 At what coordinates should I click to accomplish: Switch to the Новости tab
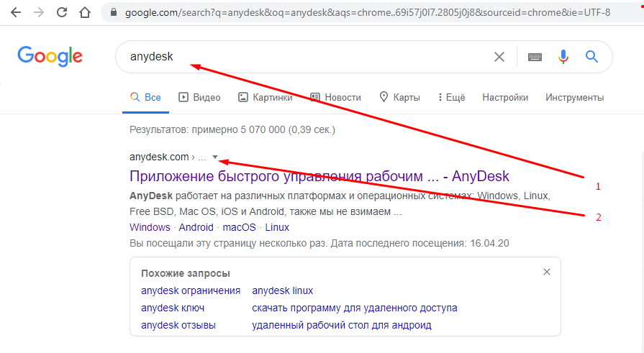[335, 97]
